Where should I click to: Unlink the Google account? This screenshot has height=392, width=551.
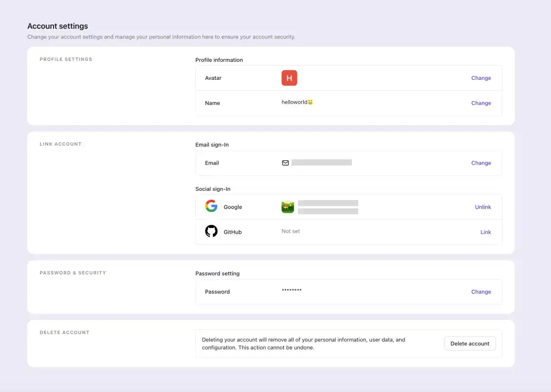tap(483, 207)
